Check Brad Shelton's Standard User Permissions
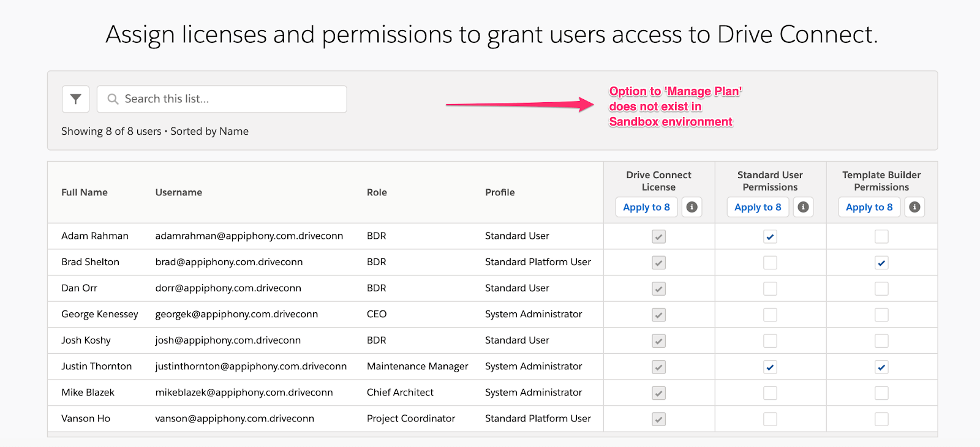The height and width of the screenshot is (447, 980). (771, 263)
